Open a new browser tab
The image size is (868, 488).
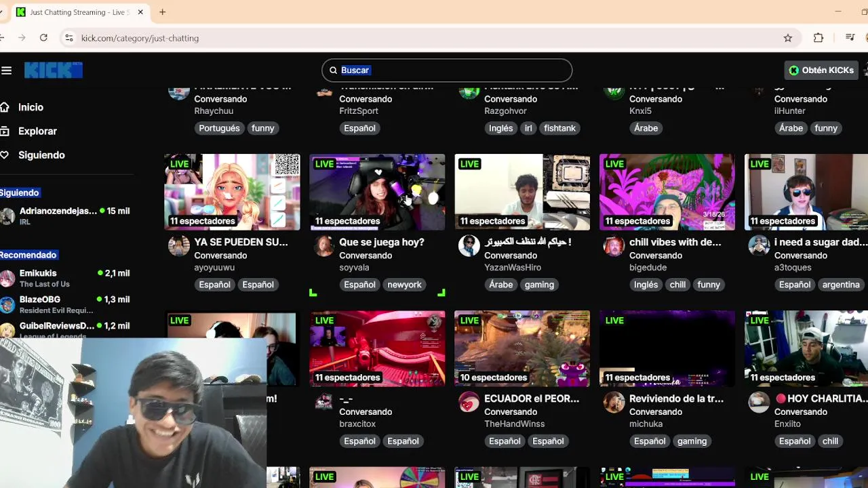(x=163, y=12)
